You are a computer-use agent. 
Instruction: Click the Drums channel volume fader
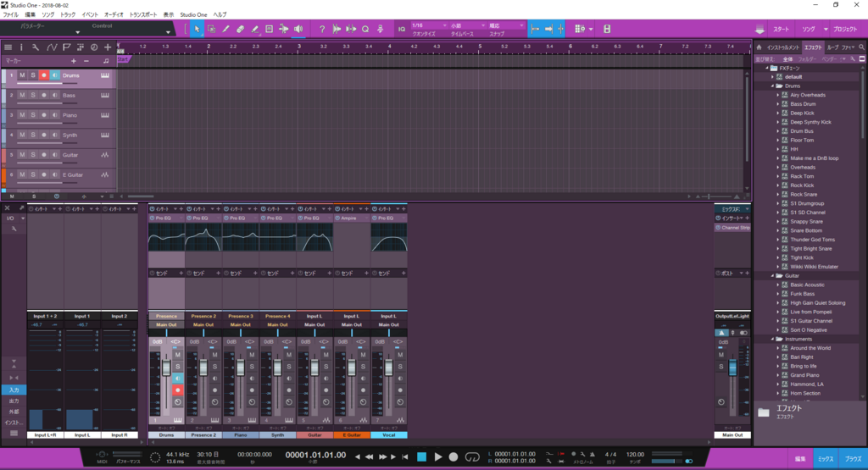tap(166, 368)
